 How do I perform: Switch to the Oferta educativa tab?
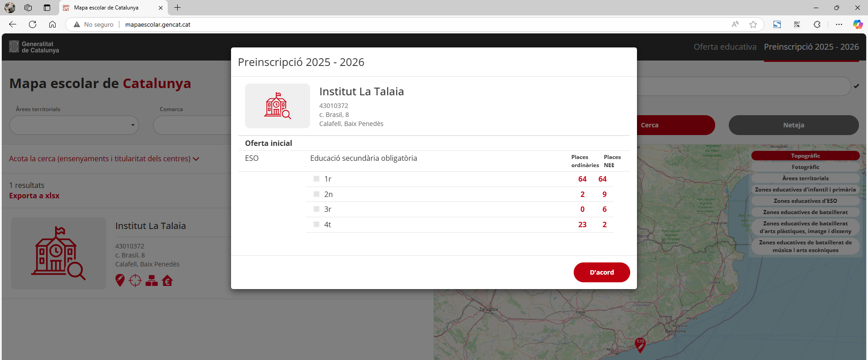pyautogui.click(x=725, y=47)
